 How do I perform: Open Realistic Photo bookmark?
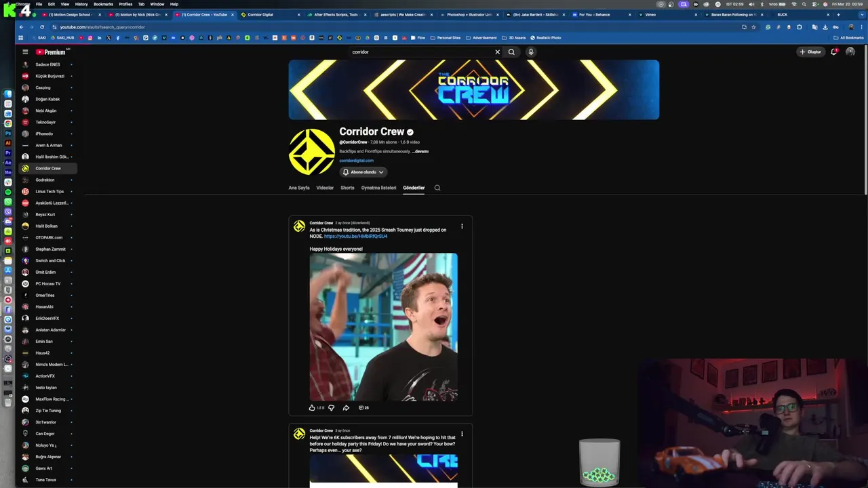[546, 38]
